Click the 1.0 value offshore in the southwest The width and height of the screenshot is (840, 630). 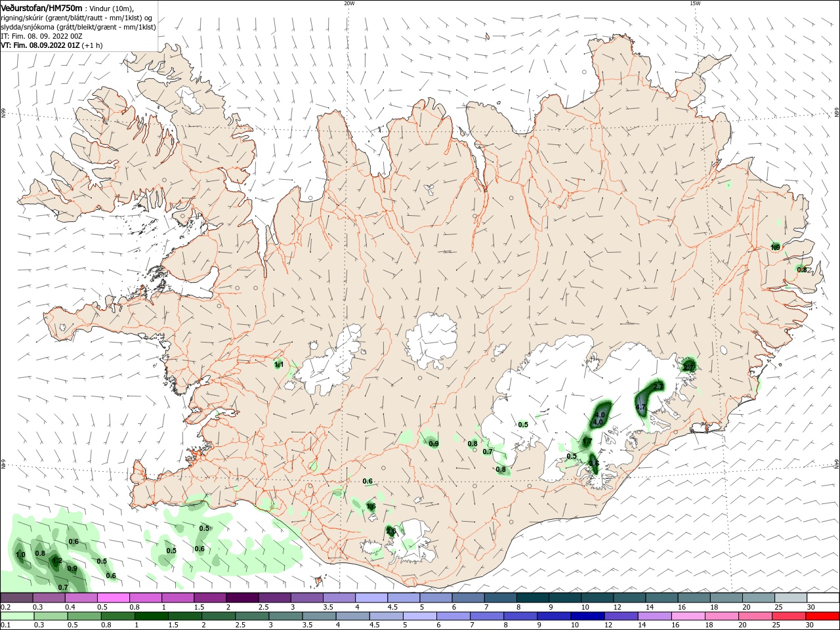click(20, 555)
